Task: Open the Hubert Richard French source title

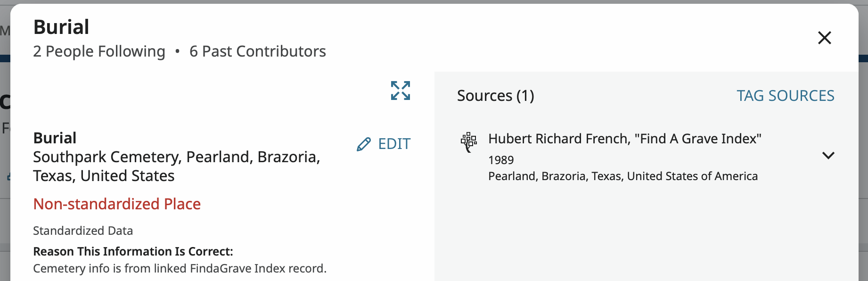Action: [x=624, y=139]
